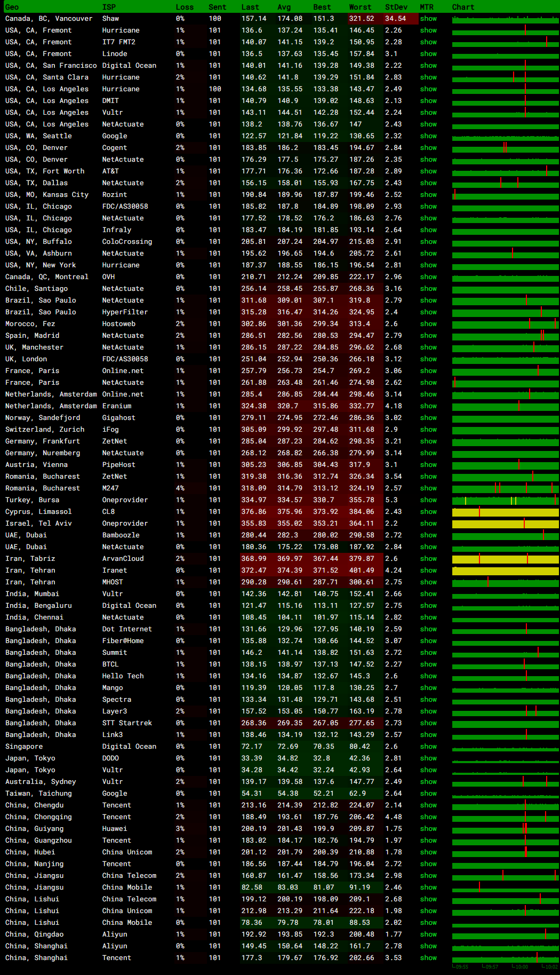The width and height of the screenshot is (560, 975).
Task: Click the Avg column header
Action: pos(284,7)
